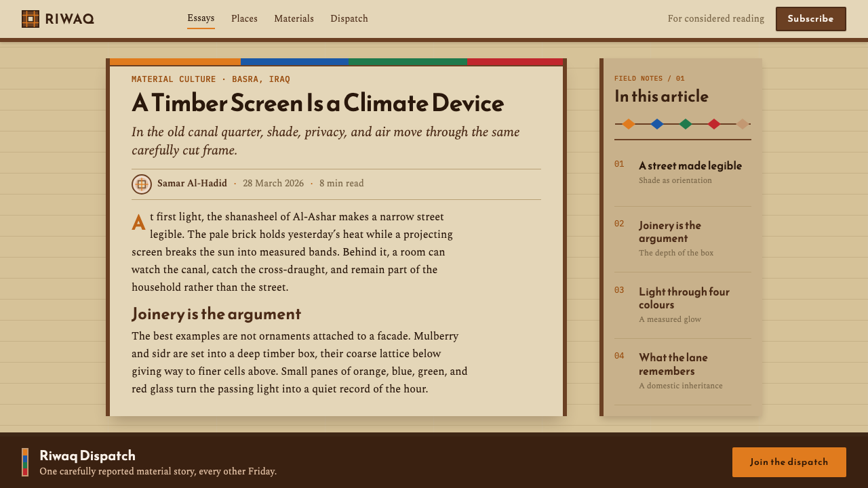Click the FIELD NOTES / 01 label
868x488 pixels.
pos(650,79)
